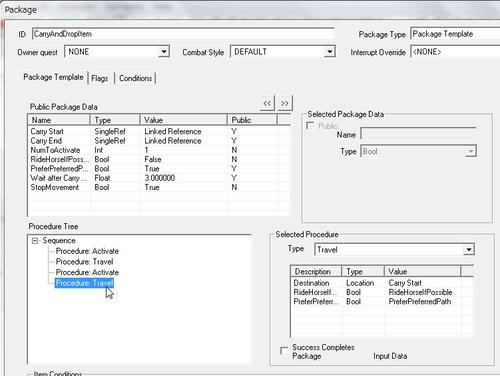
Task: Click the Type column header in Selected Procedure
Action: (x=363, y=271)
